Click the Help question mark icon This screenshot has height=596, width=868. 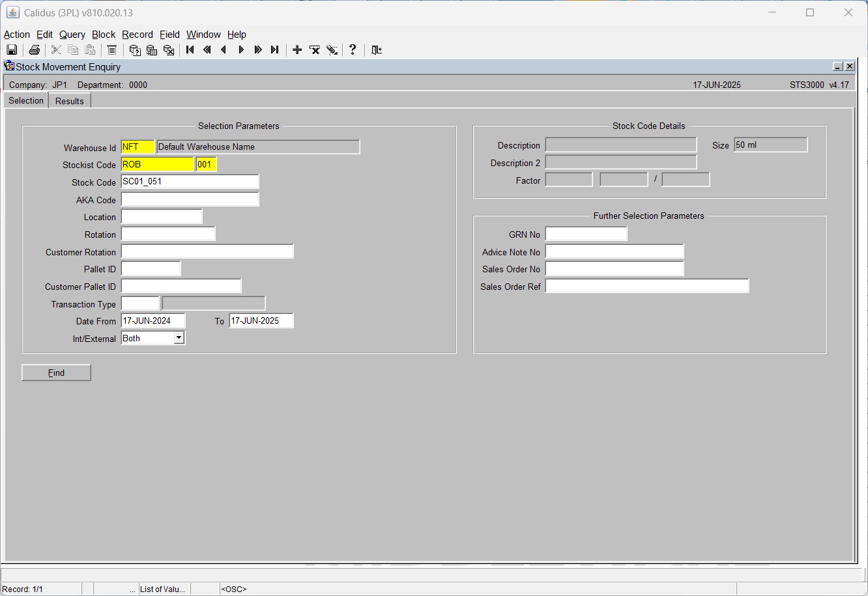tap(353, 50)
